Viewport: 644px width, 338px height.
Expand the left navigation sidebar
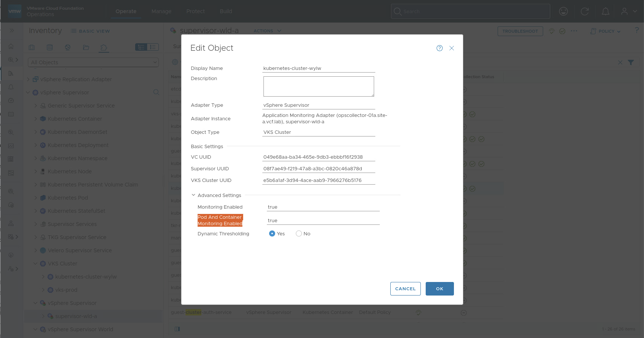[x=12, y=30]
